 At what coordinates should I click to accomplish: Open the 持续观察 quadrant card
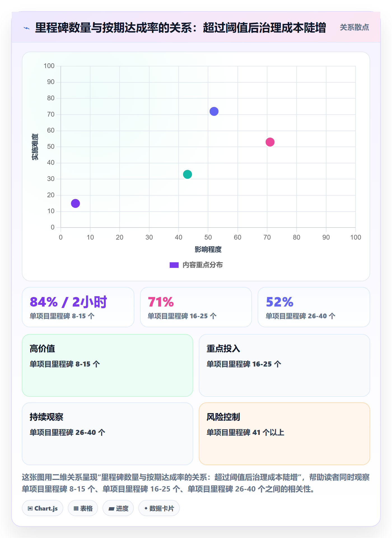(x=108, y=434)
